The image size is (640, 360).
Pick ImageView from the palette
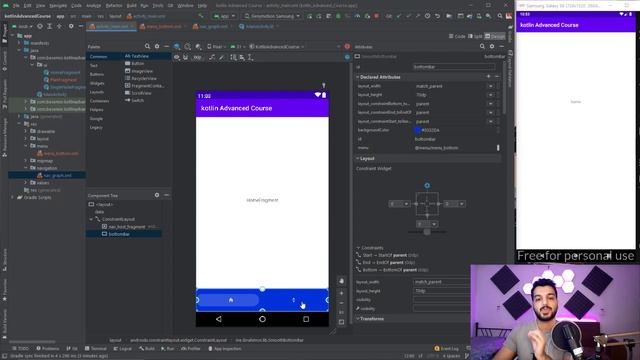[139, 71]
